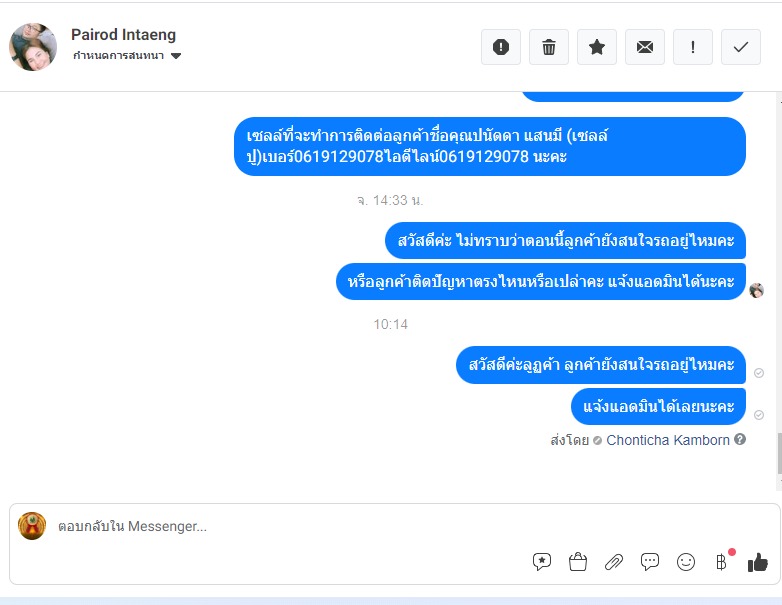Mark conversation as unread with envelope icon

click(645, 47)
